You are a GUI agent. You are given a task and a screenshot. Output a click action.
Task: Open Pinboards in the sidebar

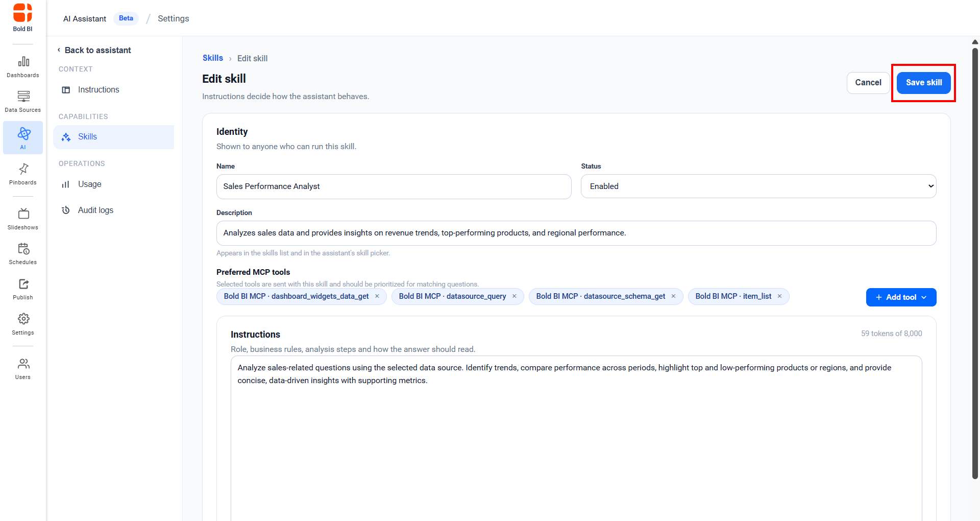23,174
